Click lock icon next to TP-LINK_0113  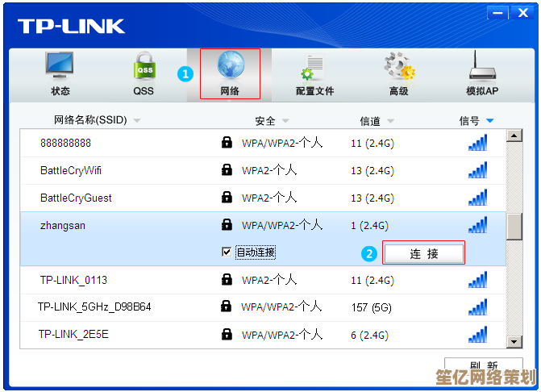[227, 280]
